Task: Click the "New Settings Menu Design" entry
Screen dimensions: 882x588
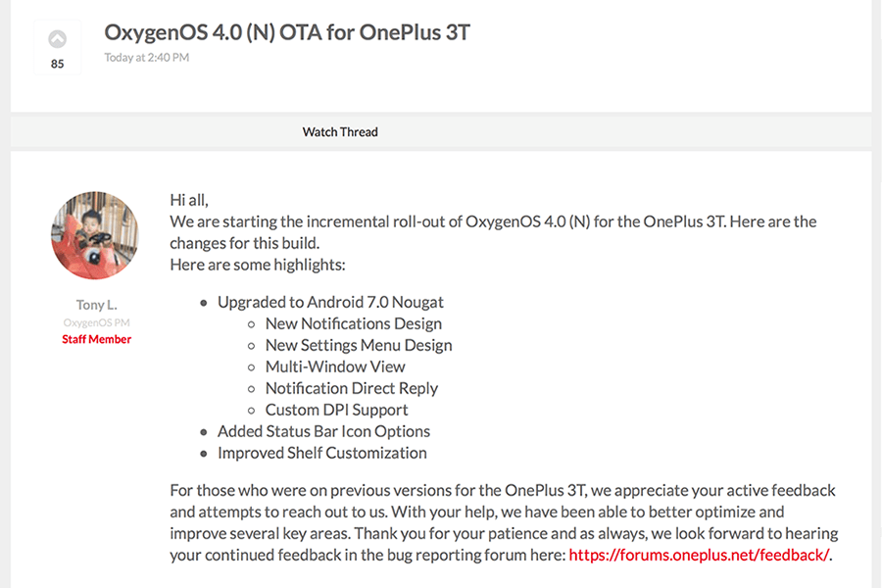Action: click(359, 345)
